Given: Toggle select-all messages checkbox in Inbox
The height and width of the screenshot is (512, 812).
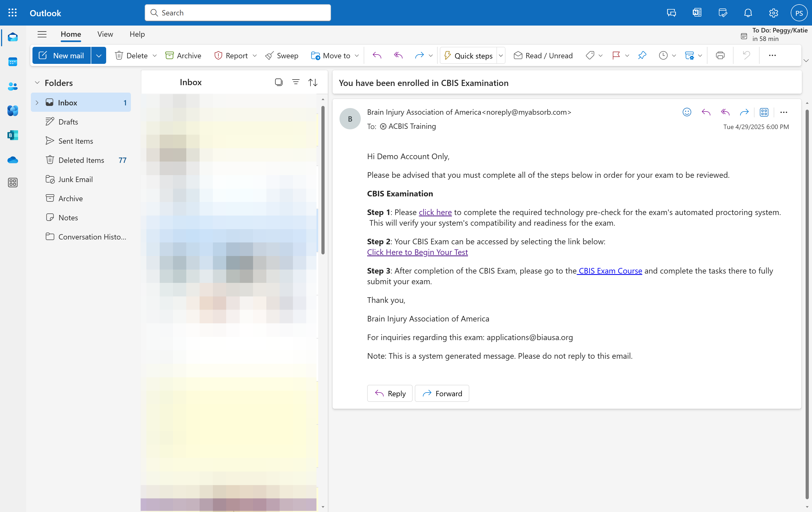Looking at the screenshot, I should 279,82.
